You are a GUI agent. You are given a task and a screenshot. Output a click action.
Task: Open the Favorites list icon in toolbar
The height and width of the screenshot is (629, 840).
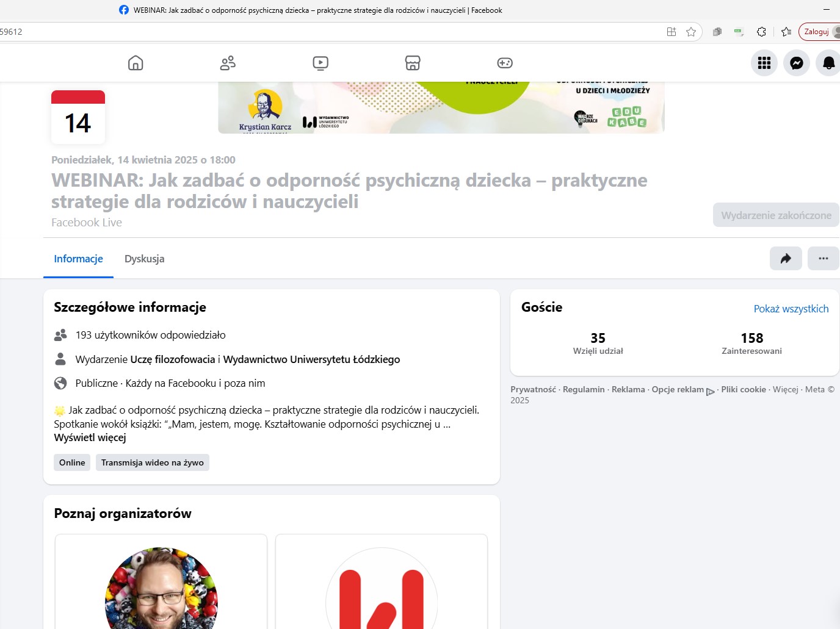coord(786,32)
